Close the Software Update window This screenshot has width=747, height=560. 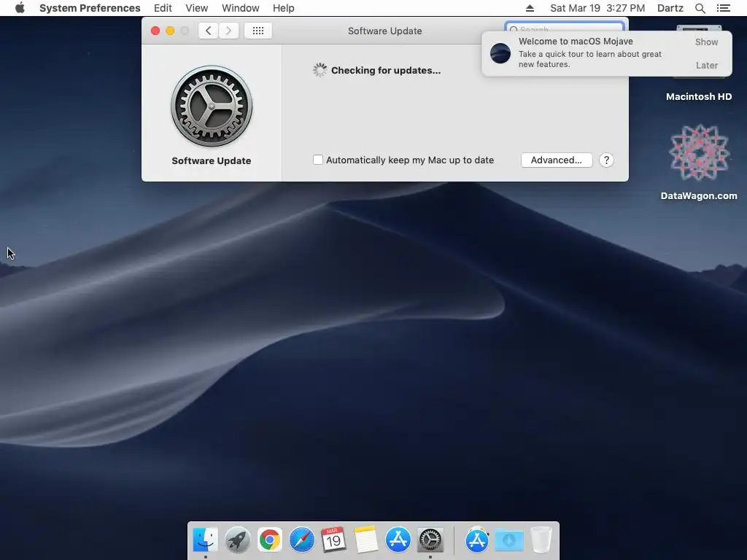pyautogui.click(x=155, y=31)
